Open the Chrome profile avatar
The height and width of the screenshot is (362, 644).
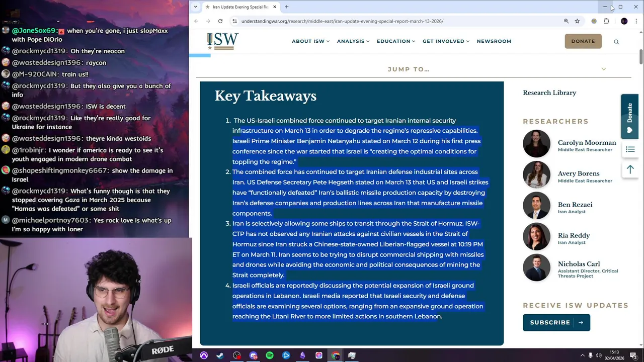tap(624, 21)
